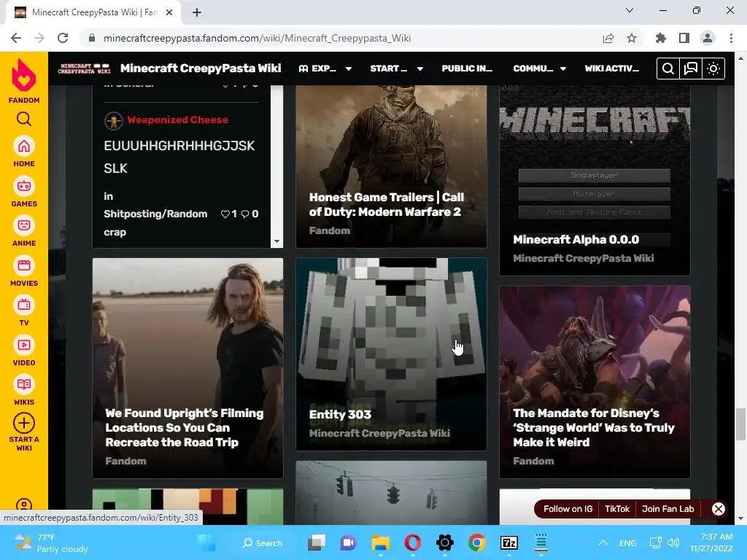View comments on Weaponized Cheese post

coord(245,214)
